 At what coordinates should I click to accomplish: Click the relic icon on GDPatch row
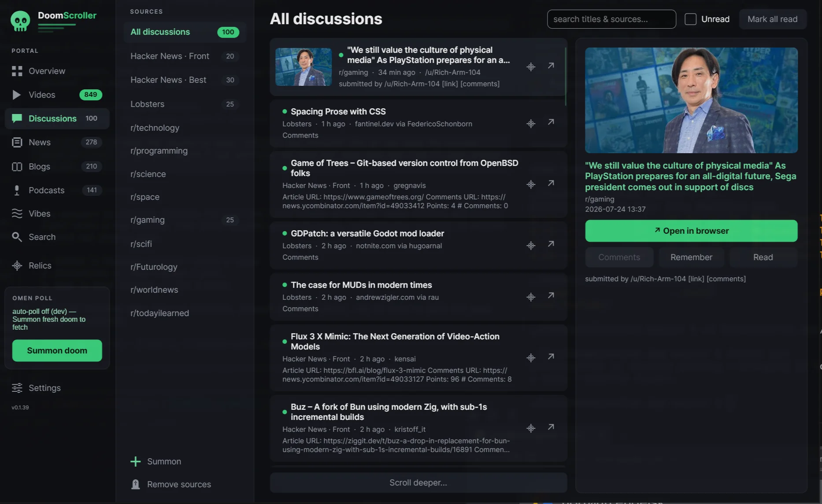click(x=531, y=246)
